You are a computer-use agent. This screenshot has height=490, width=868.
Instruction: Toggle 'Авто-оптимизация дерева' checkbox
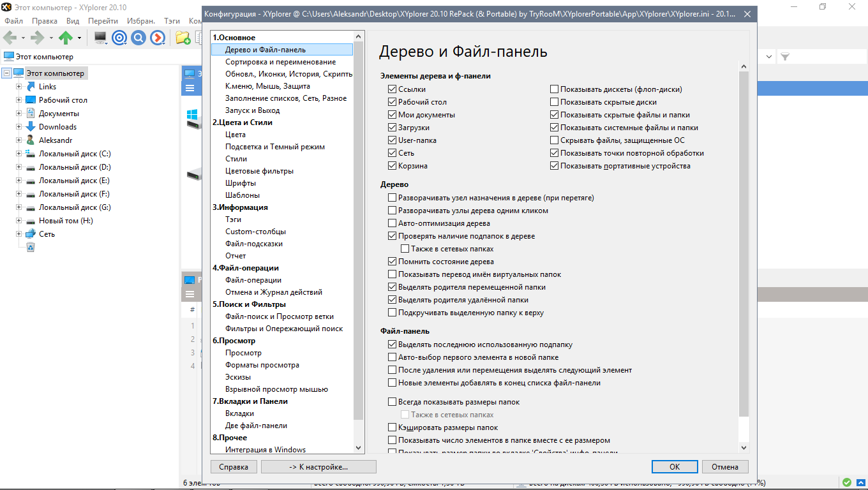pyautogui.click(x=392, y=223)
